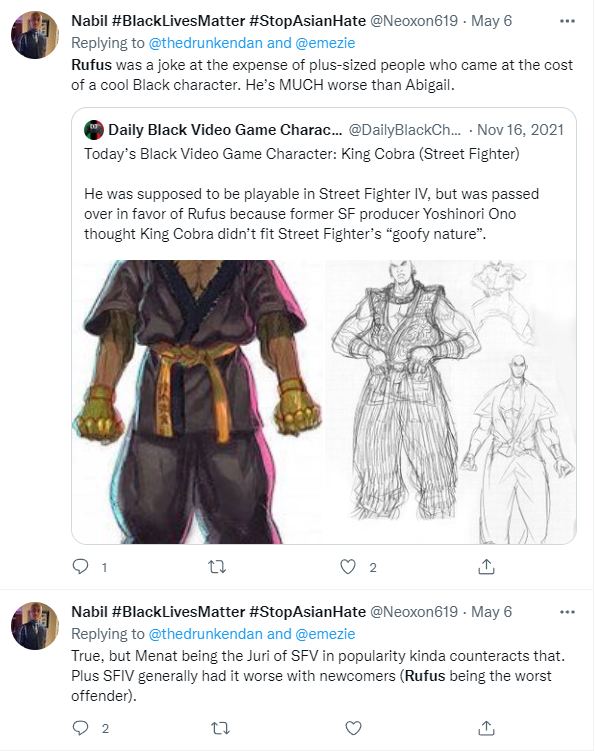This screenshot has width=595, height=751.
Task: Open more options on first tweet
Action: click(567, 21)
